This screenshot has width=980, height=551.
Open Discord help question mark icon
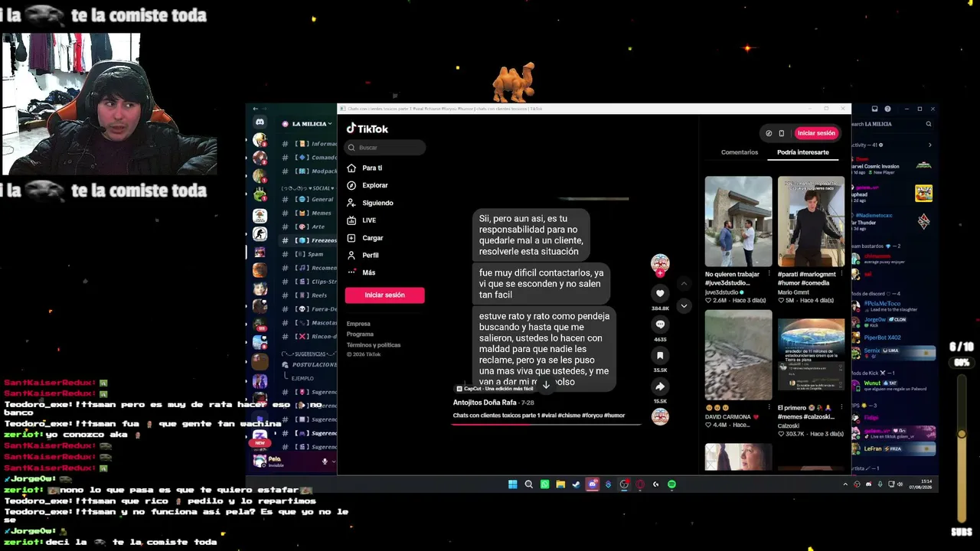coord(887,109)
